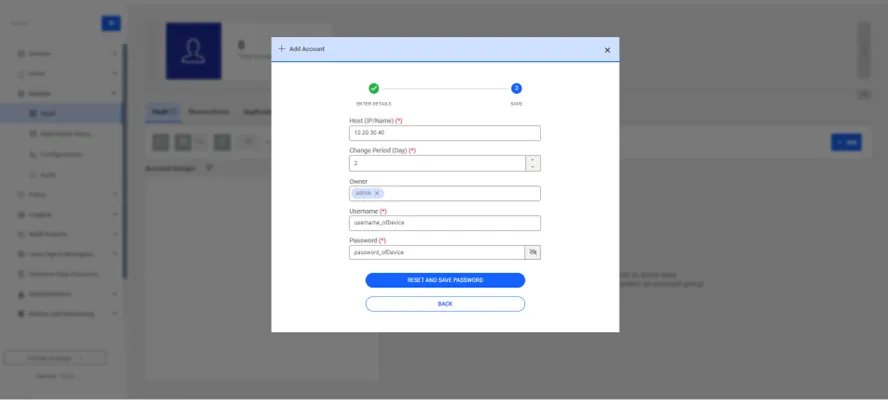888x400 pixels.
Task: Click the ENTER DETAILS step label
Action: tap(374, 104)
